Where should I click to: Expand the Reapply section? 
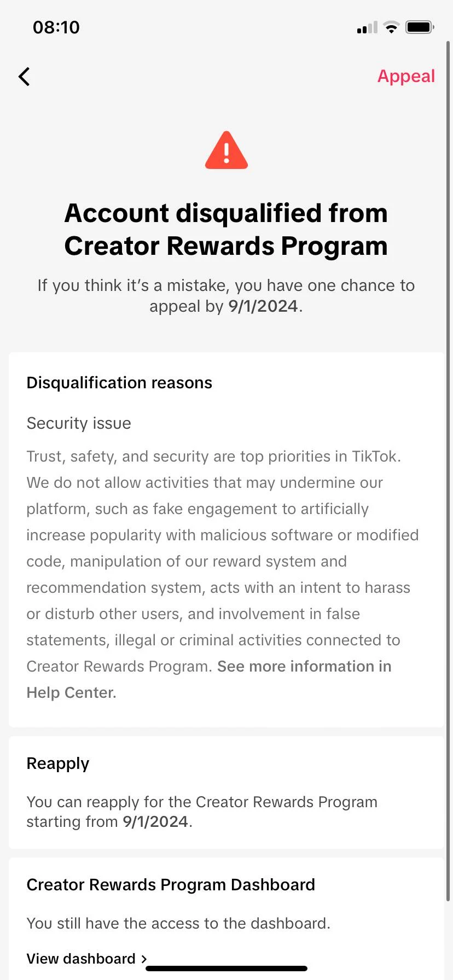pyautogui.click(x=57, y=763)
